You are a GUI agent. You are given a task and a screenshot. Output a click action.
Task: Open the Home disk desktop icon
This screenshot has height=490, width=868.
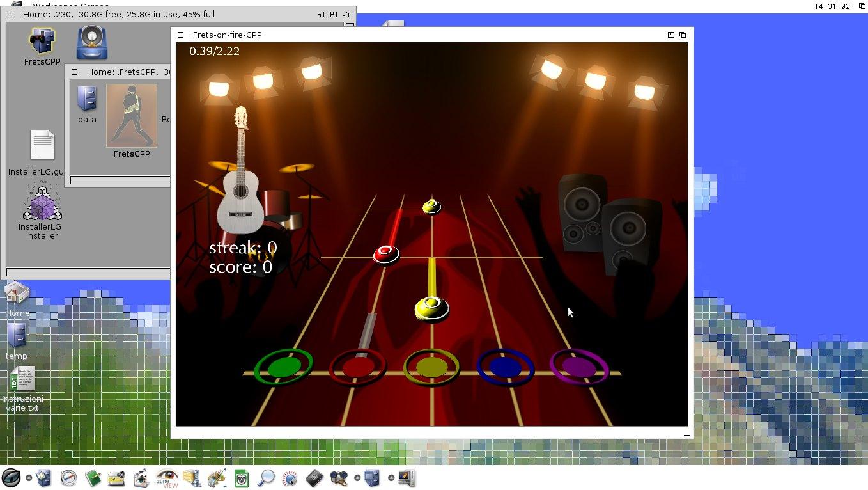(x=17, y=294)
